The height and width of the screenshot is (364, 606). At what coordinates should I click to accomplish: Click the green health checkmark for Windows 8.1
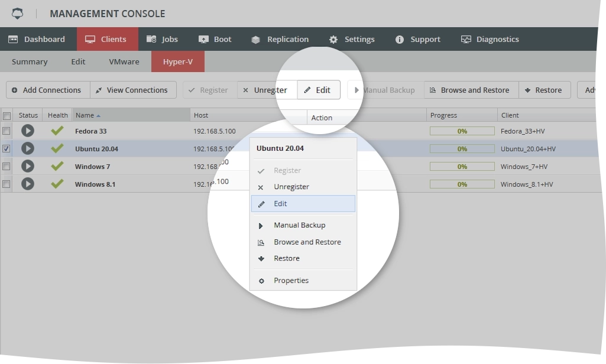click(57, 184)
